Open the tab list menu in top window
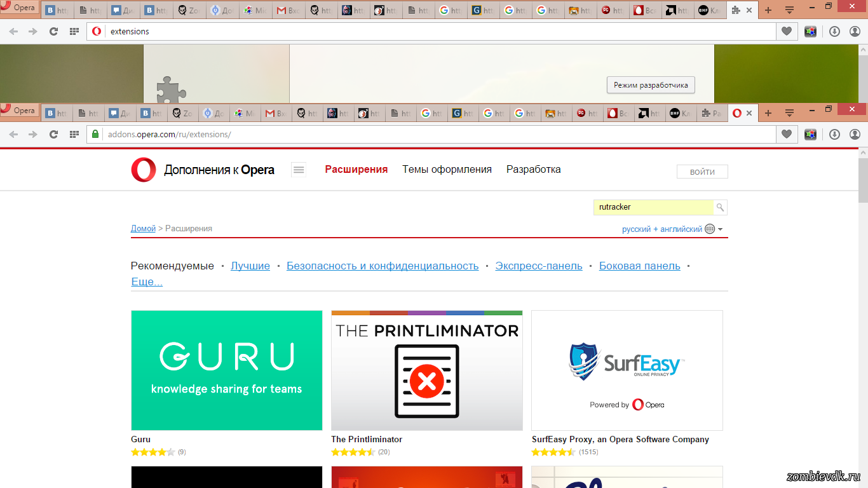 click(789, 10)
